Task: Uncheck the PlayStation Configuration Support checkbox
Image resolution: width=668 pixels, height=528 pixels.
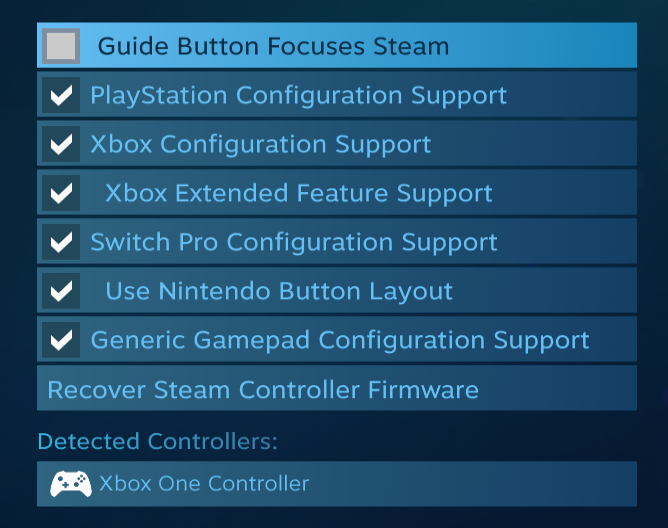Action: (62, 96)
